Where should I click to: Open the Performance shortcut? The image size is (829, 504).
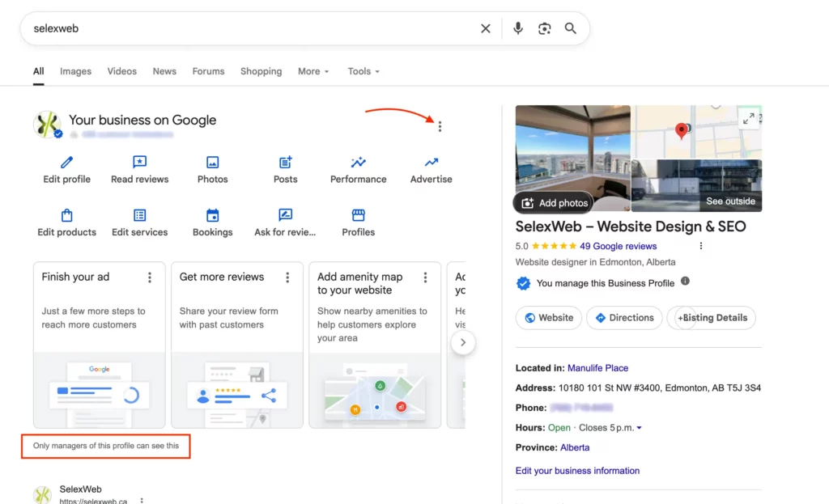359,170
